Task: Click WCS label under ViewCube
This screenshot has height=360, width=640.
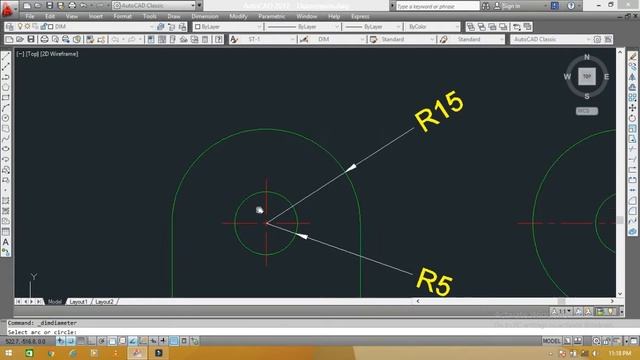Action: coord(587,111)
